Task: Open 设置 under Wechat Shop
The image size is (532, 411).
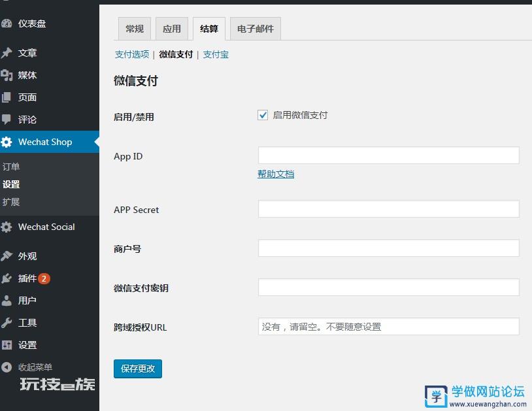Action: pos(11,184)
